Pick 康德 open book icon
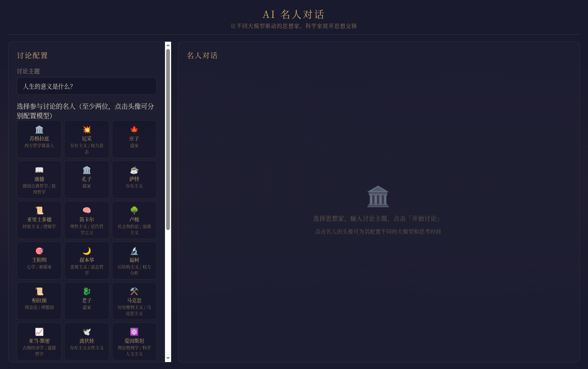Image resolution: width=588 pixels, height=369 pixels. 39,170
